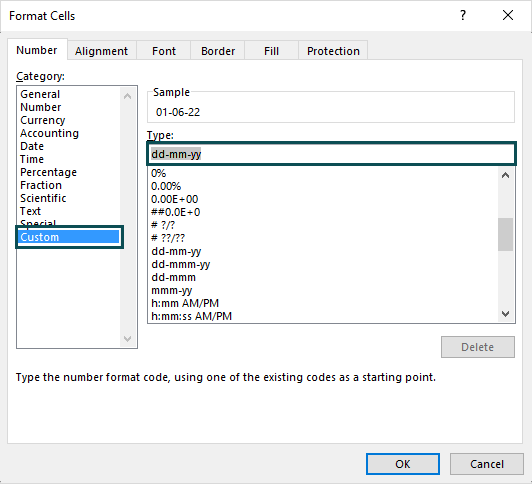Close the Format Cells dialog

[x=508, y=15]
